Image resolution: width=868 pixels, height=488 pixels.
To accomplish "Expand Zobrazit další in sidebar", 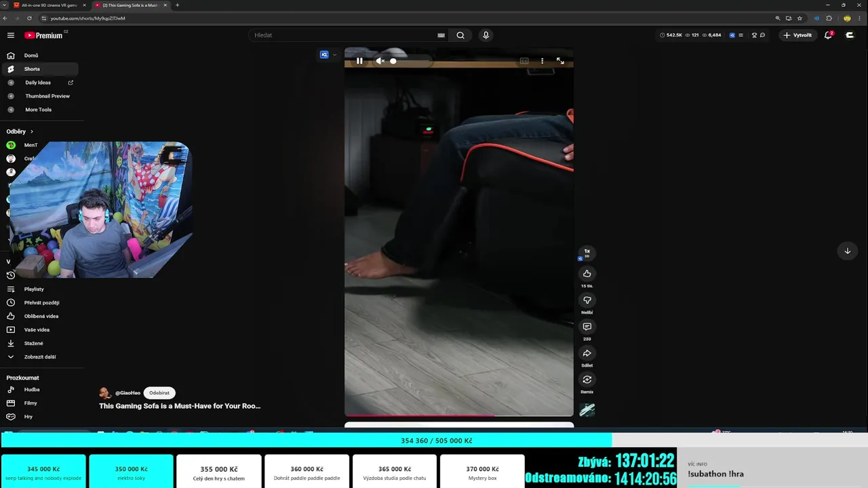I will pos(41,357).
